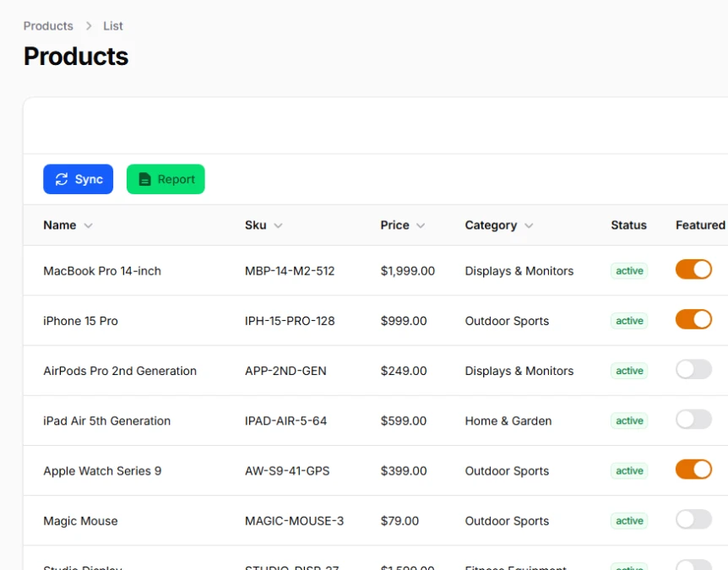Click the Sku column header label
This screenshot has width=728, height=570.
pos(255,225)
